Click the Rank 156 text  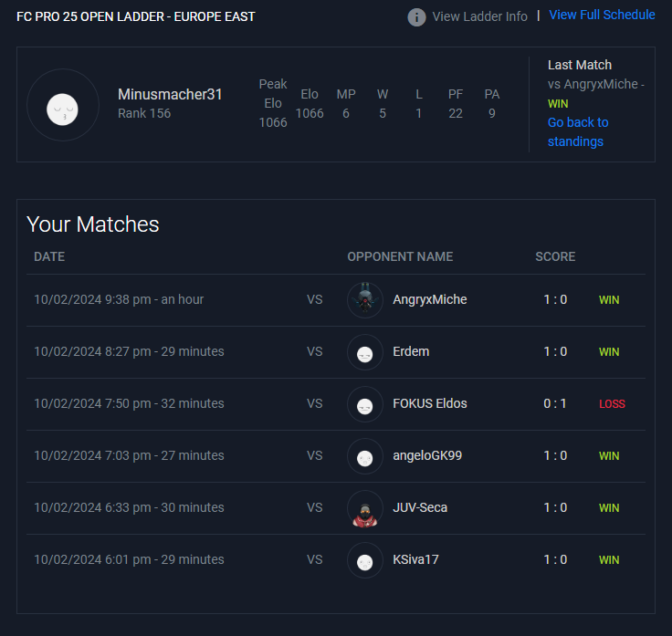[144, 113]
